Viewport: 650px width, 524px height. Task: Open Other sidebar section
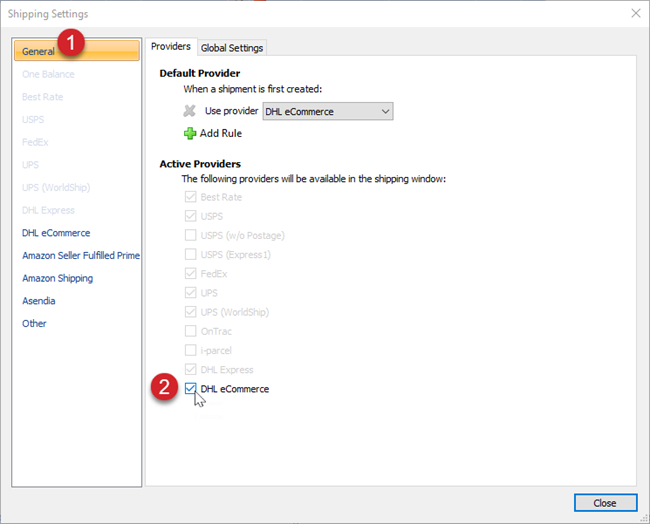(x=34, y=323)
